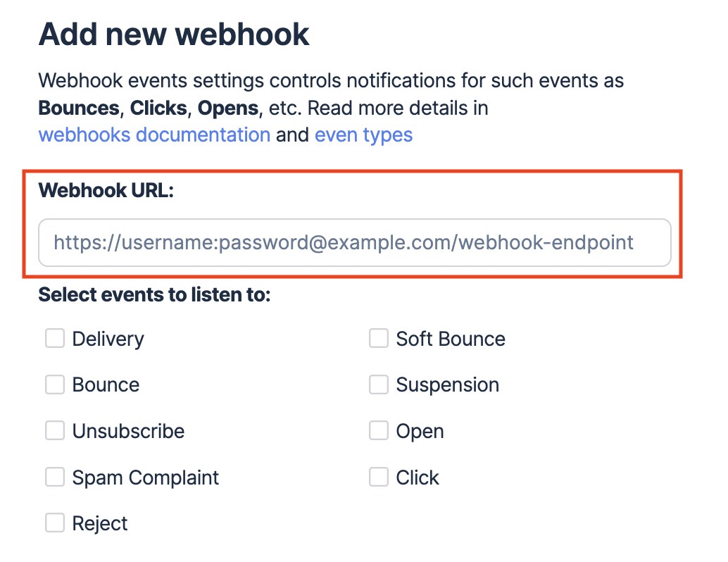728x562 pixels.
Task: Toggle the Open event checkbox
Action: (x=379, y=430)
